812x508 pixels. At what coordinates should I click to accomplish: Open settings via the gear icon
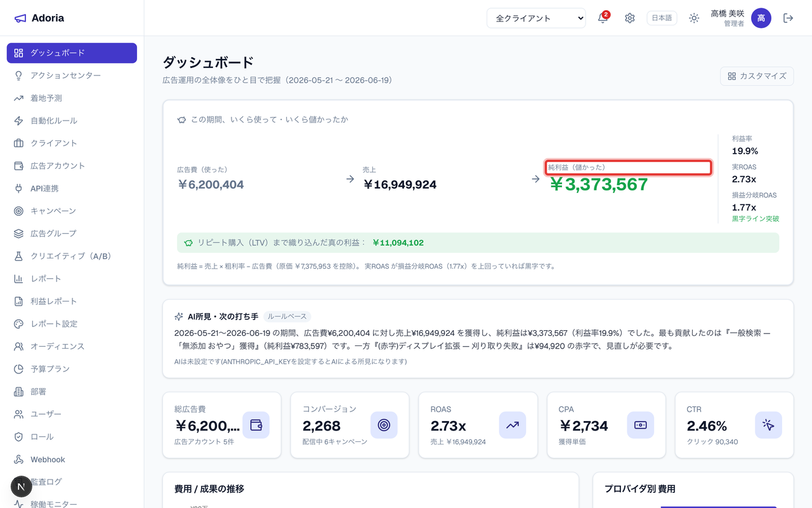pos(630,18)
